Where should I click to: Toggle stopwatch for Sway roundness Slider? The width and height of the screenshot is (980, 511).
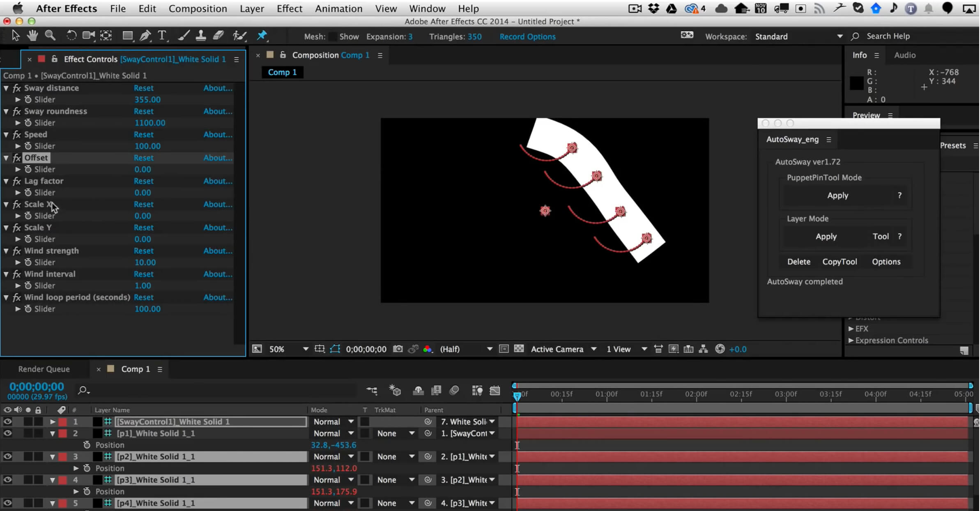click(x=28, y=123)
